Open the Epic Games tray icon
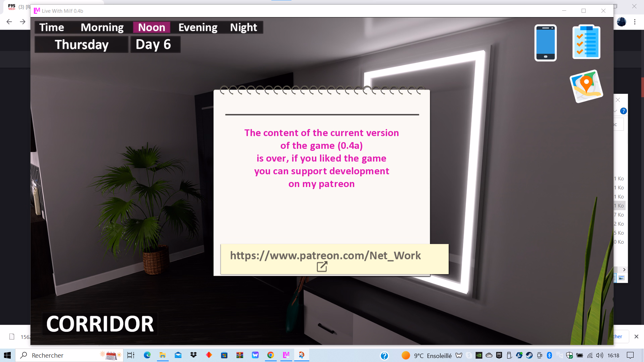 [x=499, y=355]
